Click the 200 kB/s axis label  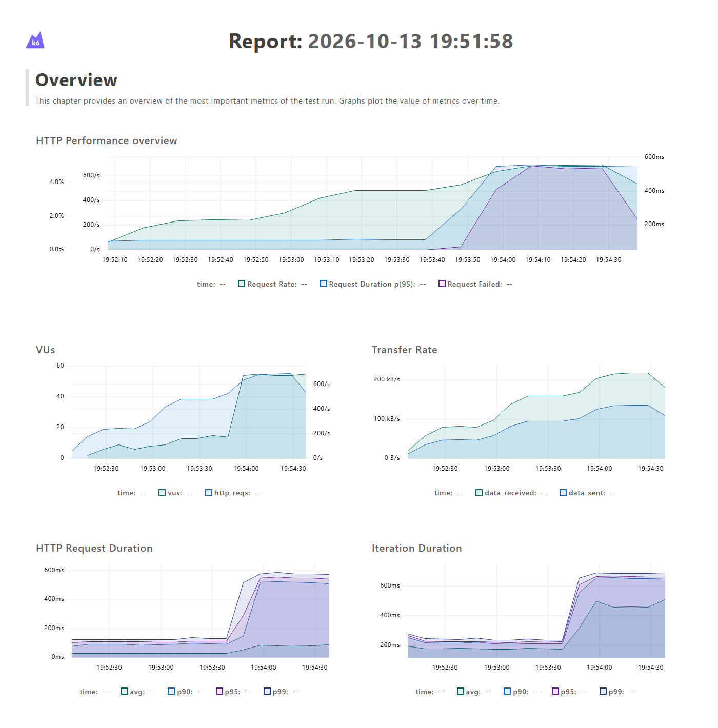[x=387, y=379]
